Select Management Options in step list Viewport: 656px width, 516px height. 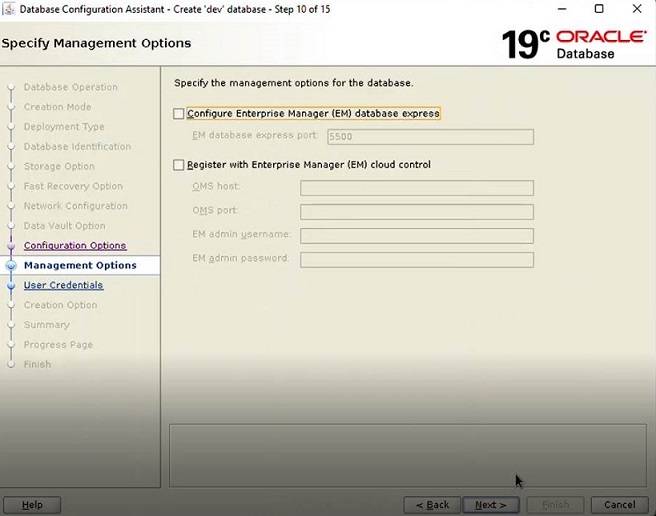point(80,265)
